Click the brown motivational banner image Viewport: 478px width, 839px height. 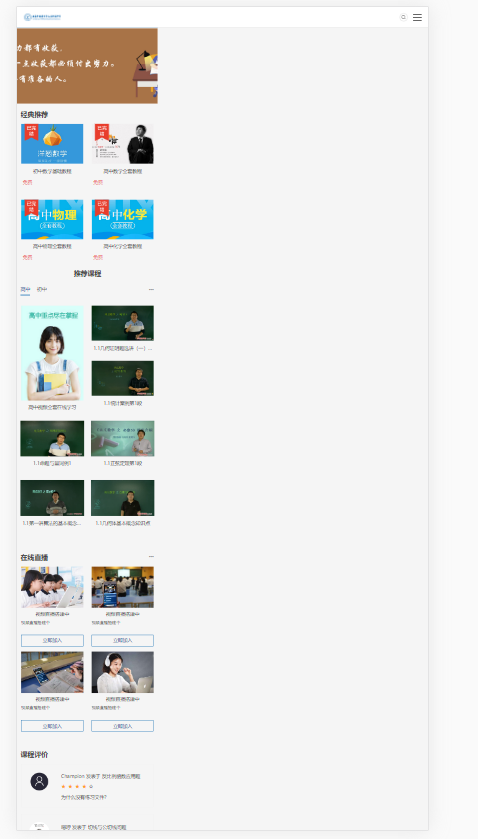click(87, 66)
